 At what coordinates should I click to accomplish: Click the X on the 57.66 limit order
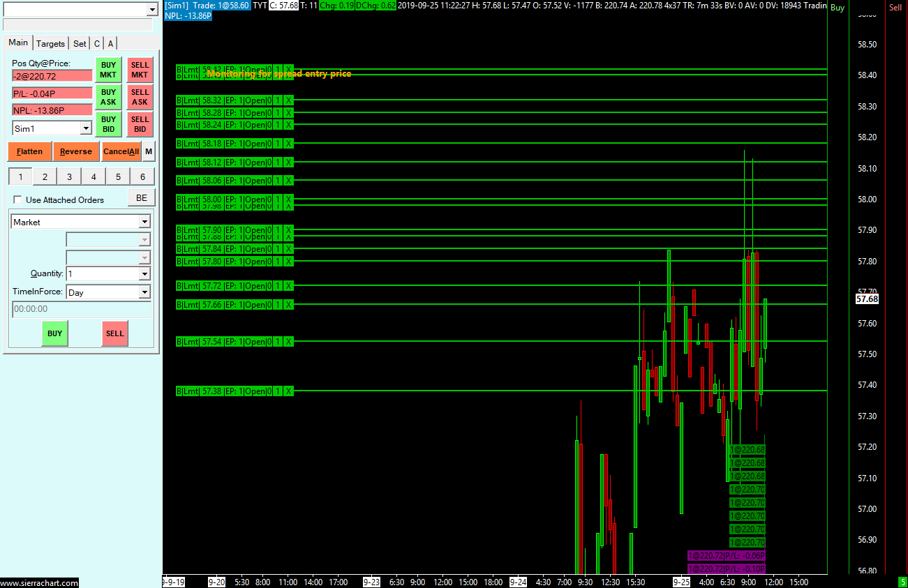point(289,305)
